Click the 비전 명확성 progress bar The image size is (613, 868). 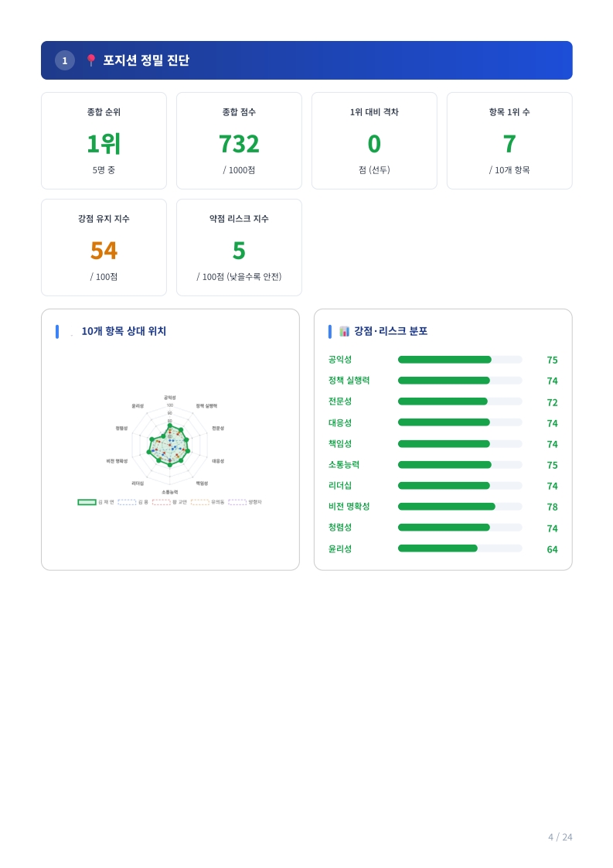tap(459, 507)
